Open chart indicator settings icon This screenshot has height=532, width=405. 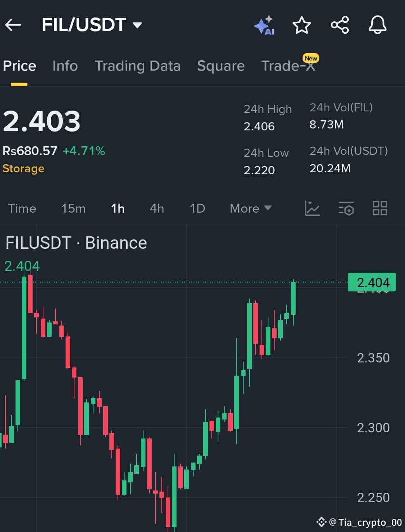(x=346, y=208)
